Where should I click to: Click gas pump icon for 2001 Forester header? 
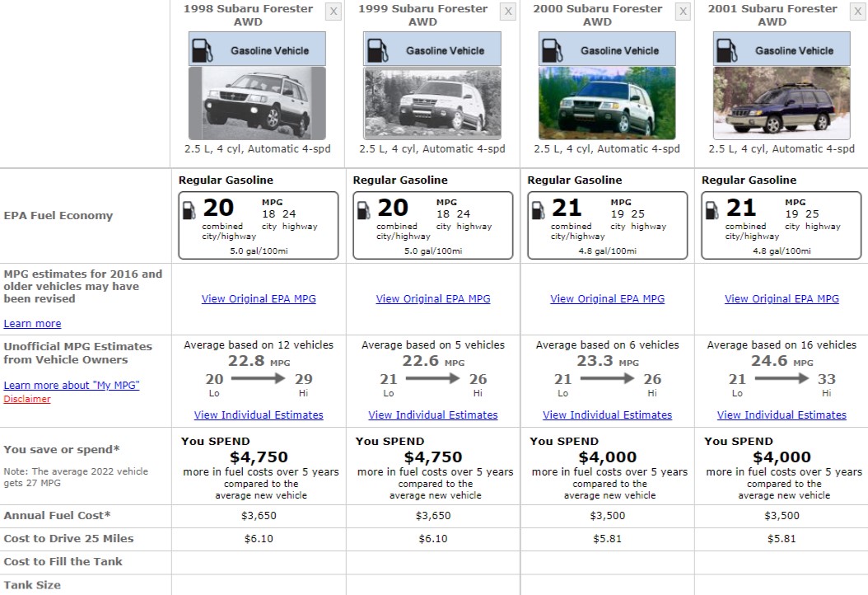coord(727,50)
